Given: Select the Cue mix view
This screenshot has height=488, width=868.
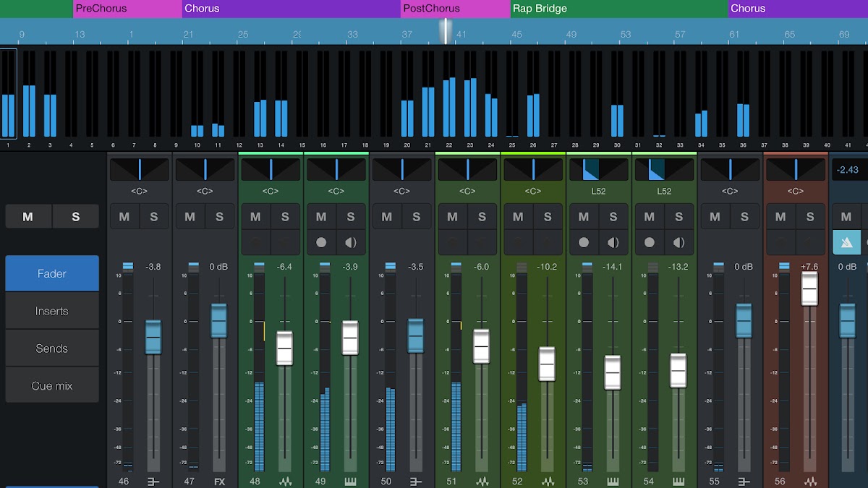Looking at the screenshot, I should 52,386.
